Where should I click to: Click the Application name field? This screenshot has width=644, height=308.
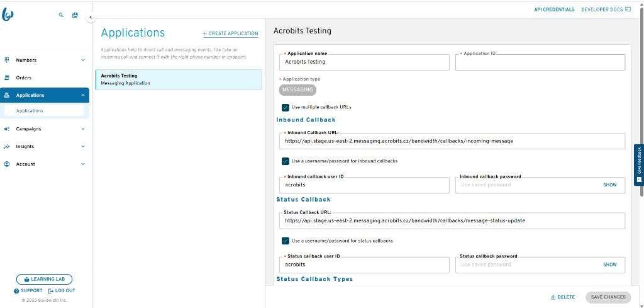tap(364, 62)
